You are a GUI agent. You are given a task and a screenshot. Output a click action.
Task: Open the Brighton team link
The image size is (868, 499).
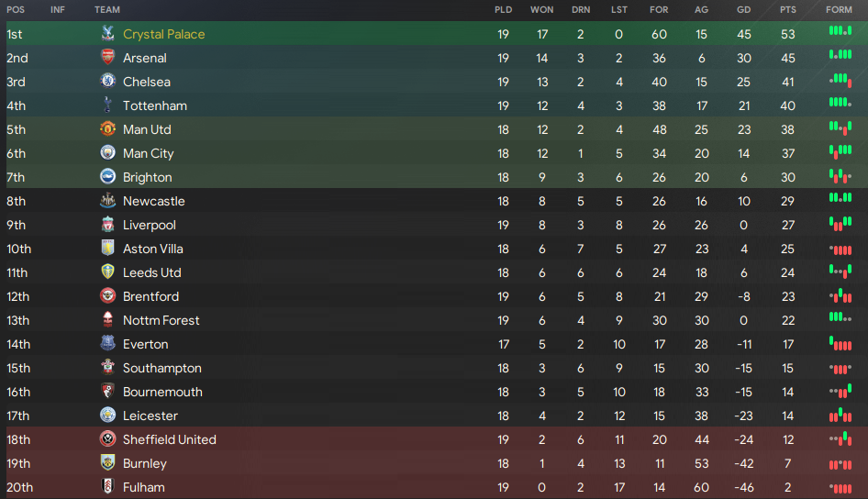point(147,178)
